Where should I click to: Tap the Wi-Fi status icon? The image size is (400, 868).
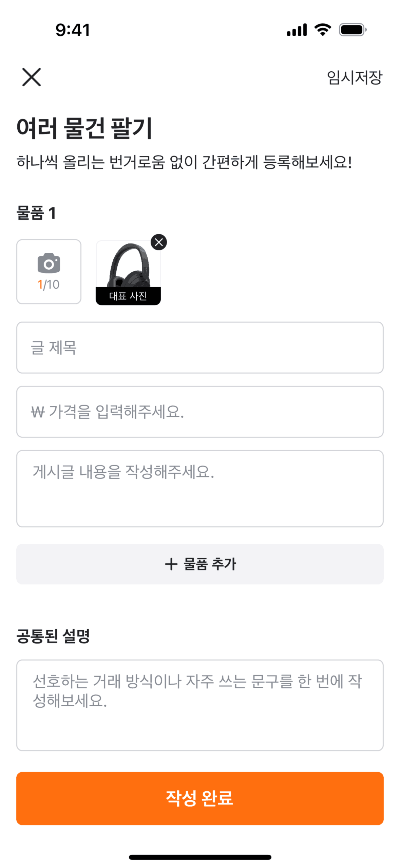point(323,30)
